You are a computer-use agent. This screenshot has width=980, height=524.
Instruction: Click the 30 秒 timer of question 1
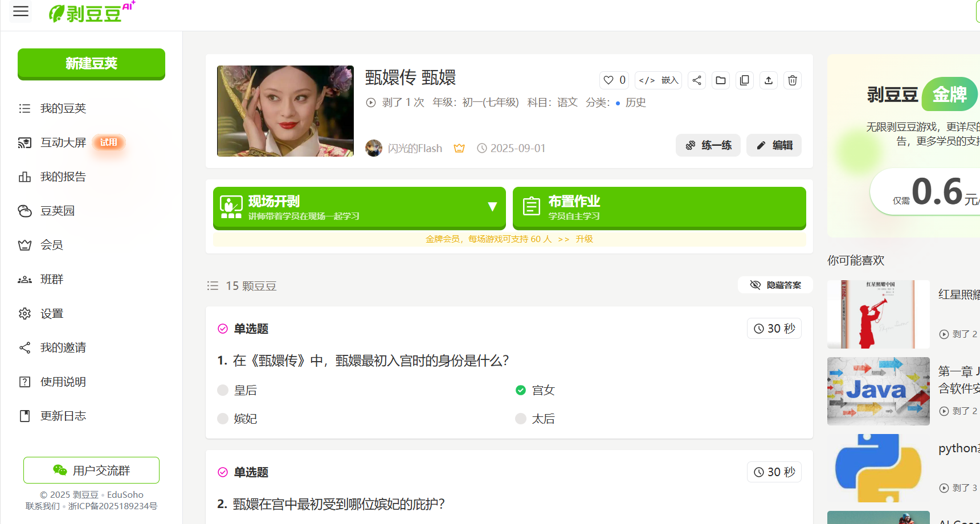(774, 329)
